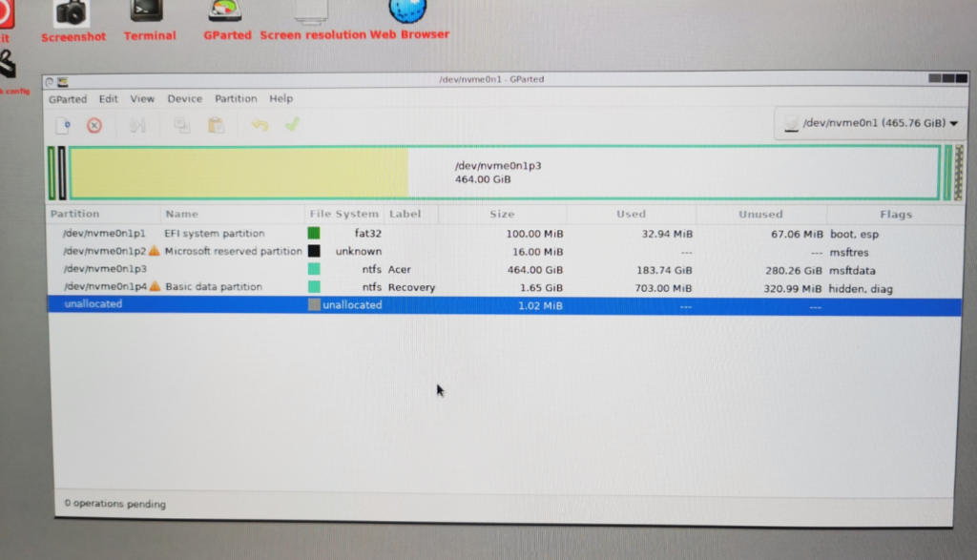This screenshot has width=977, height=560.
Task: Click warning icon beside nvme0n1p4
Action: pyautogui.click(x=155, y=286)
